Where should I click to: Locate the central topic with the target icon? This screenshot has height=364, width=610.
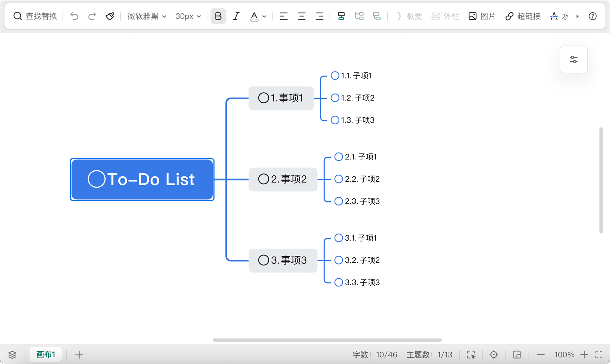[494, 355]
